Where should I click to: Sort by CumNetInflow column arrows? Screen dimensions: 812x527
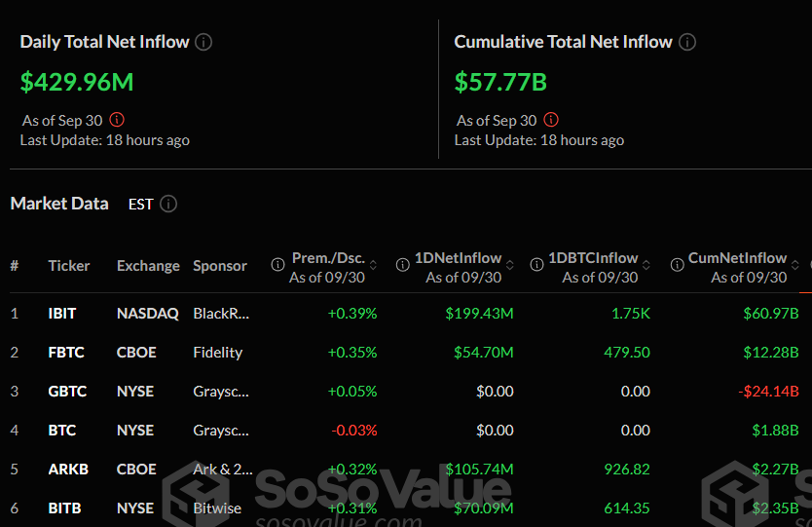pos(794,265)
